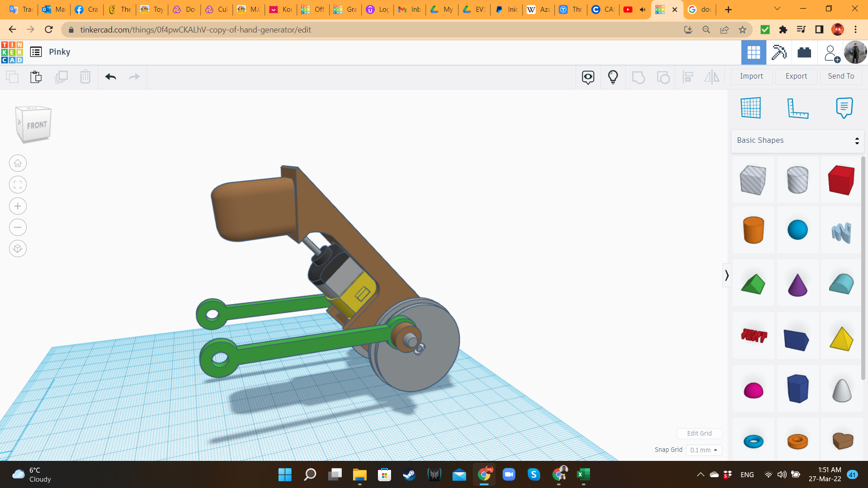868x488 pixels.
Task: Click the Tinkercad logo
Action: tap(12, 52)
